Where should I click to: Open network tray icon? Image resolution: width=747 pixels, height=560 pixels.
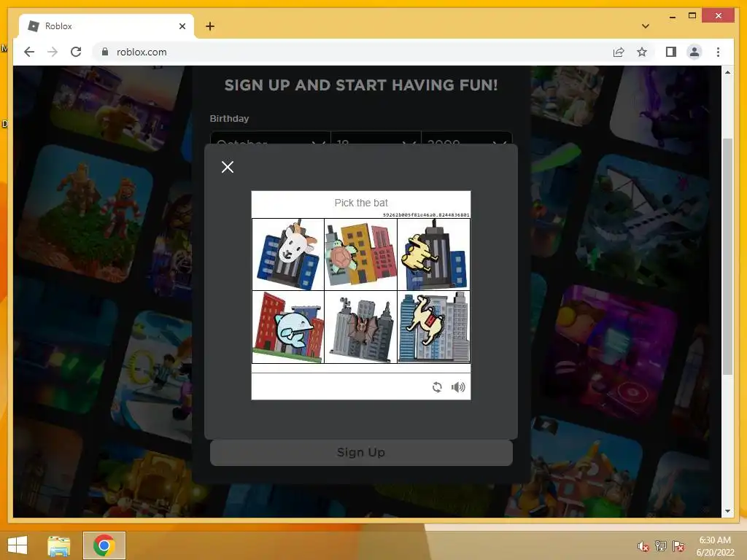tap(660, 546)
